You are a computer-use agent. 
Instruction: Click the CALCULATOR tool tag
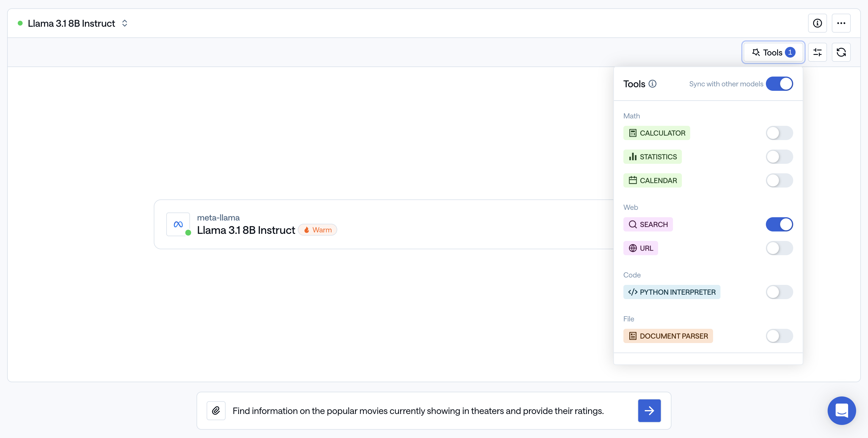point(656,133)
